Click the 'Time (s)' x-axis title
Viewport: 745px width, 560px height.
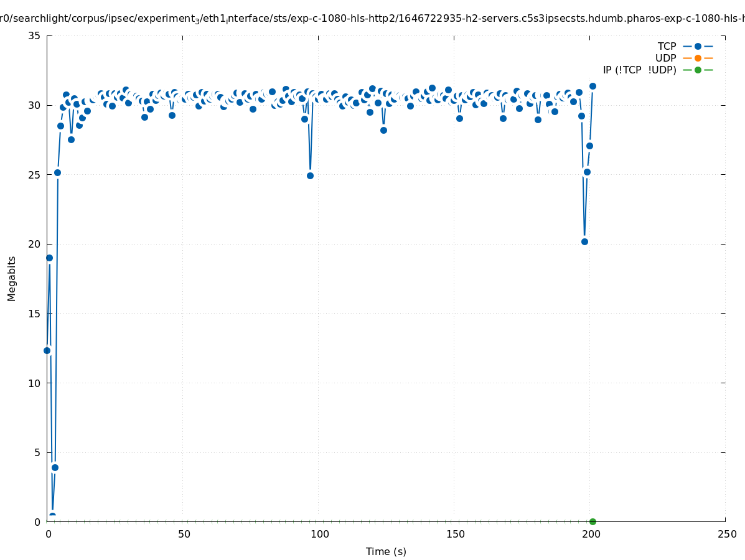point(386,551)
